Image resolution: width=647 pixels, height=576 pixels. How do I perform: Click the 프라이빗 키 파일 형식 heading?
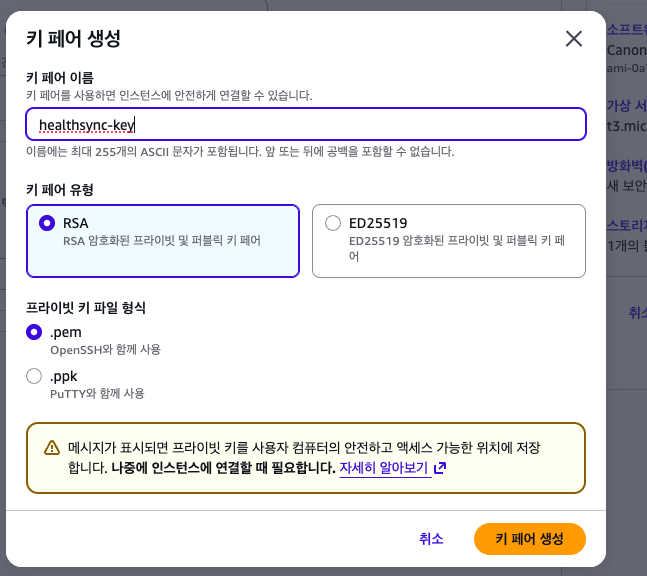(86, 307)
